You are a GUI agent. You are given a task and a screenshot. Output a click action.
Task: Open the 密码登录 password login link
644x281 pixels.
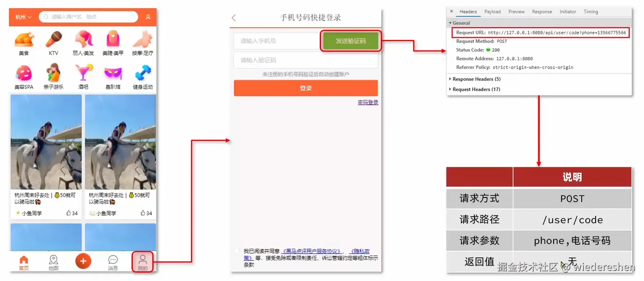click(x=368, y=102)
